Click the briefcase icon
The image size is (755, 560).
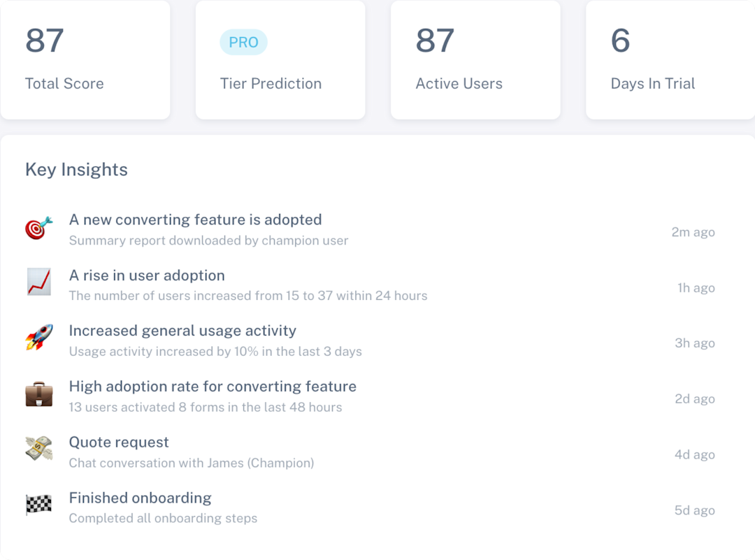pos(39,394)
